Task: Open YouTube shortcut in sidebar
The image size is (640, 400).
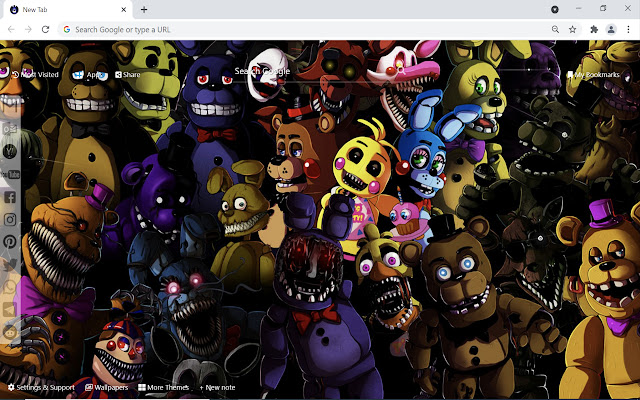Action: point(10,175)
